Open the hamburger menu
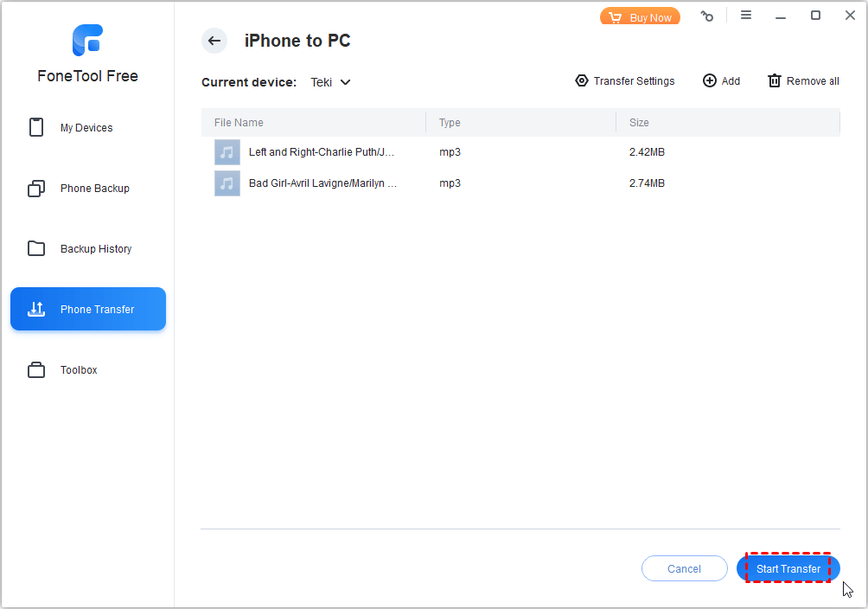 [x=746, y=15]
